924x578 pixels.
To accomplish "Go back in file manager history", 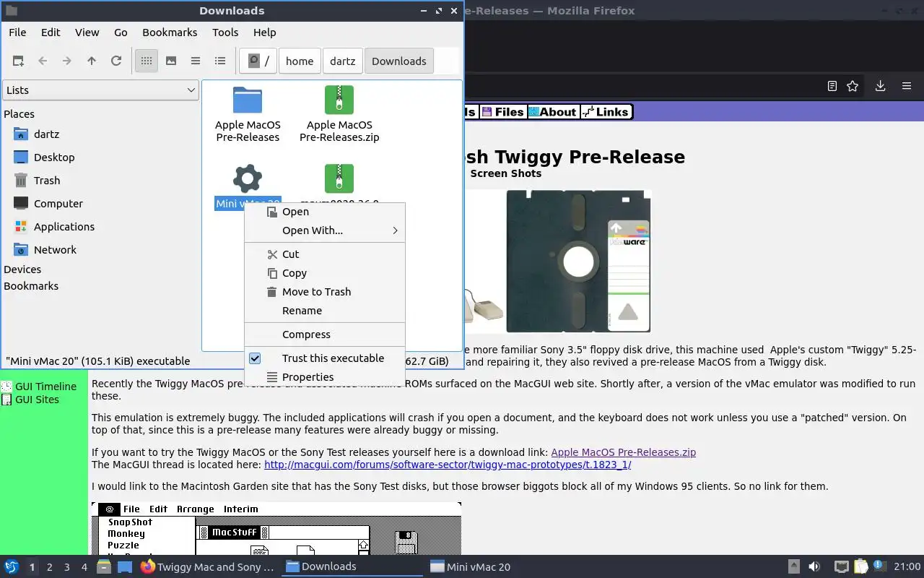I will [x=43, y=61].
